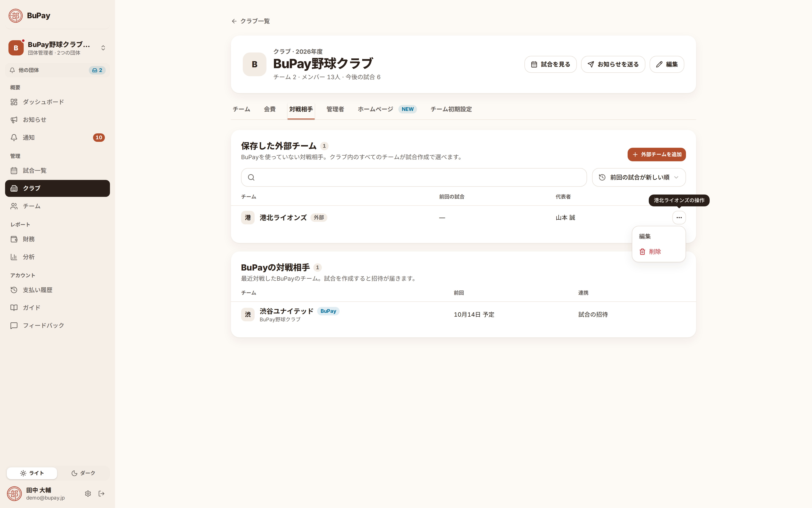Viewport: 812px width, 508px height.
Task: Open チーム item in the sidebar
Action: [x=57, y=206]
